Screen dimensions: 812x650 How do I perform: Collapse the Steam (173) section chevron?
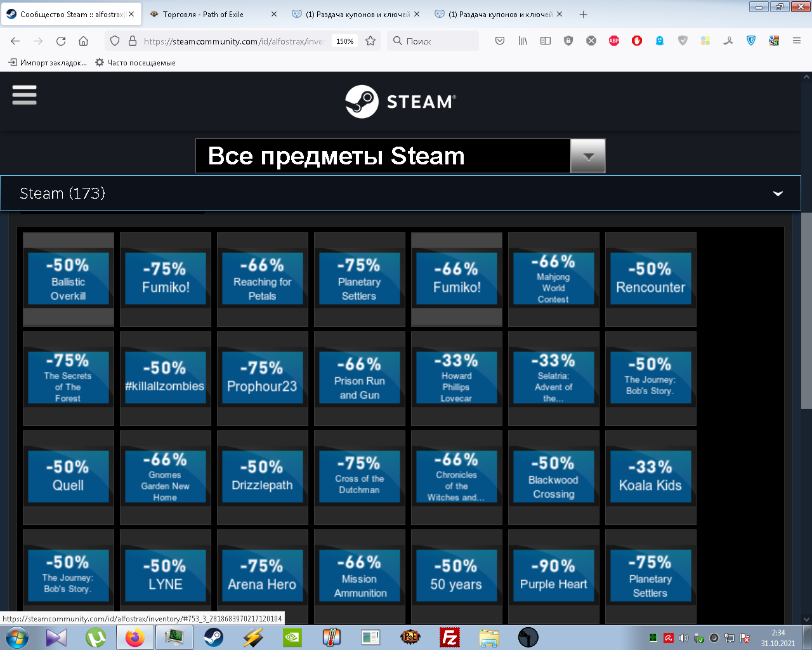[x=778, y=194]
